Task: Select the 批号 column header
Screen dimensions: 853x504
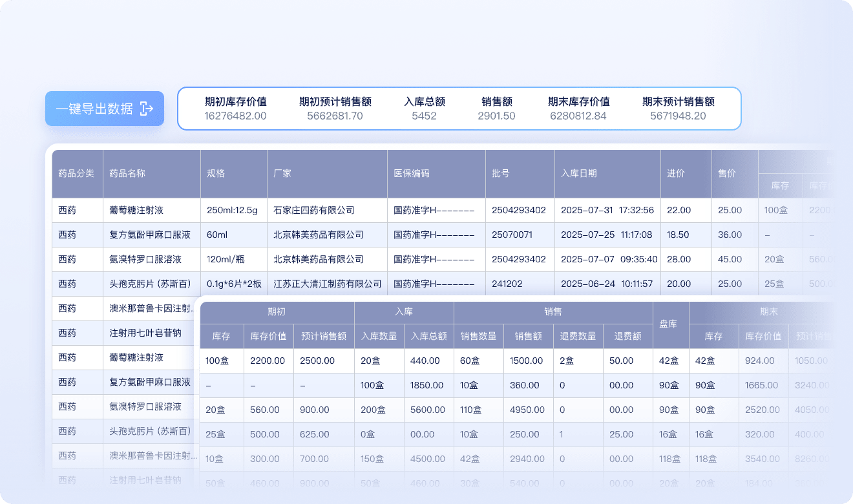Action: 501,173
